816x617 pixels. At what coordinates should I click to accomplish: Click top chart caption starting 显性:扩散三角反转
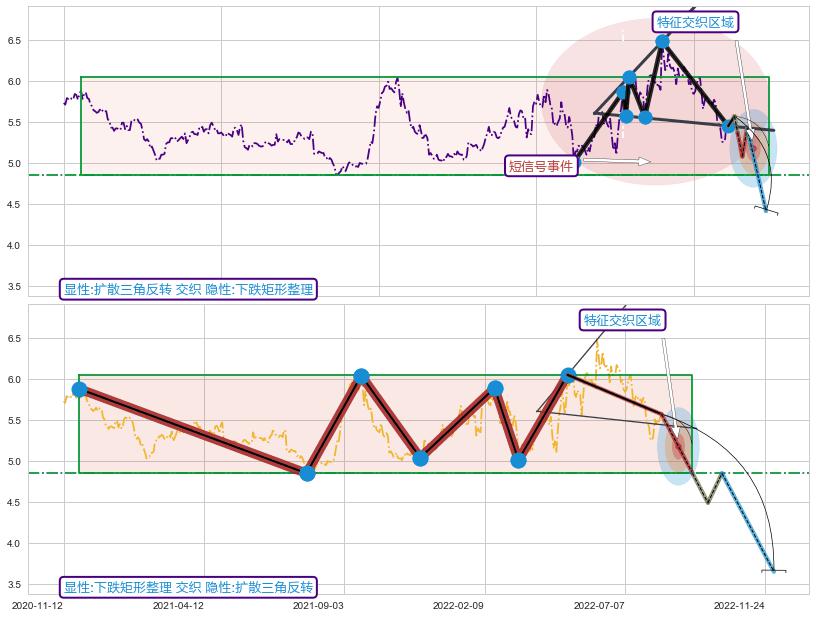click(x=188, y=290)
